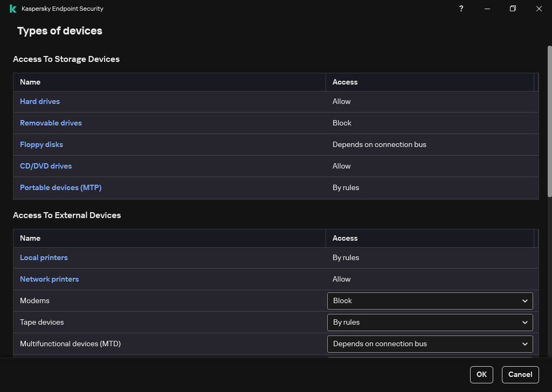Open the Hard drives device settings
This screenshot has width=552, height=392.
click(40, 101)
